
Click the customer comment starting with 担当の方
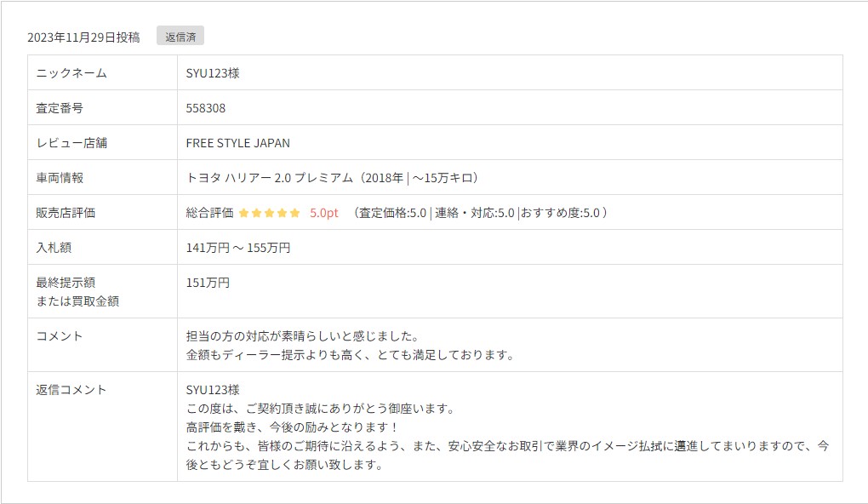[x=302, y=336]
